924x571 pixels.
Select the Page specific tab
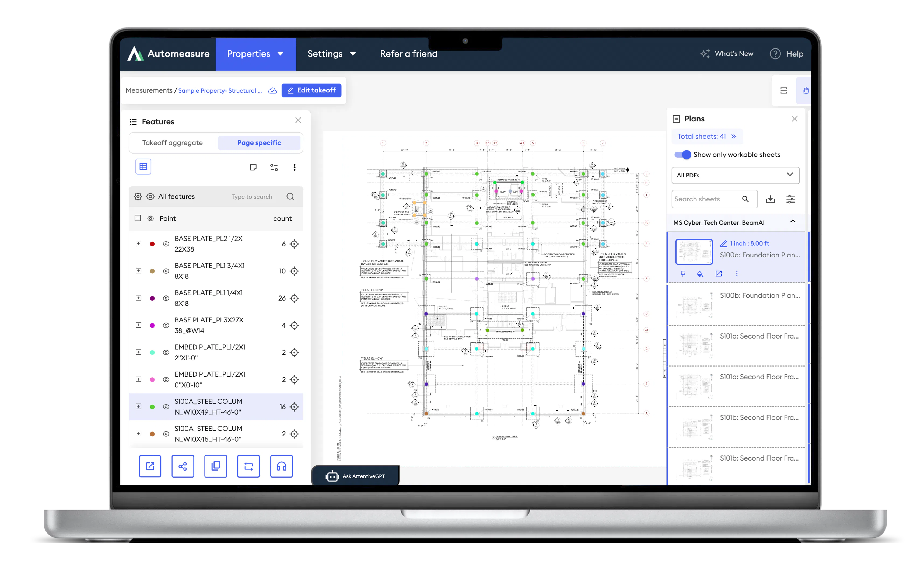click(259, 143)
